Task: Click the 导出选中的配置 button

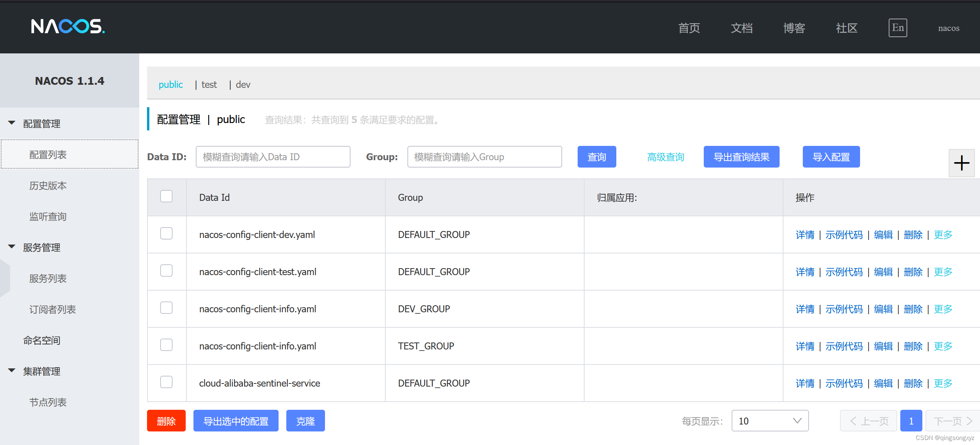Action: [x=236, y=421]
